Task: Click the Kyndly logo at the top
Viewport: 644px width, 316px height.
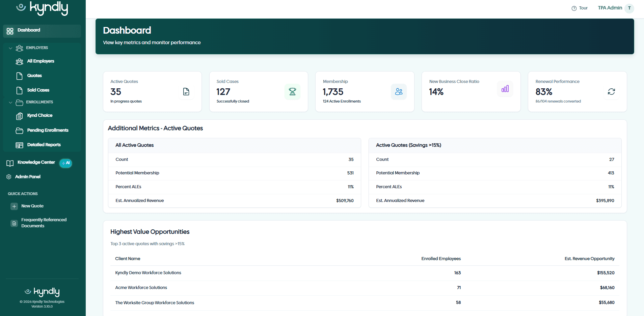Action: pyautogui.click(x=42, y=8)
